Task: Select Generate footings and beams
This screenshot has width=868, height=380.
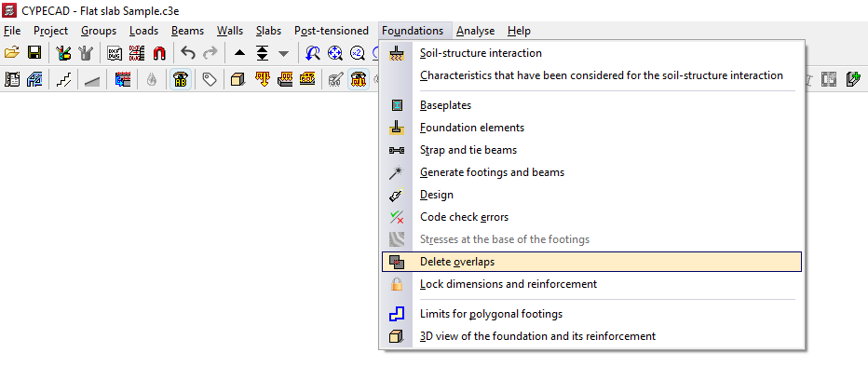Action: [492, 172]
